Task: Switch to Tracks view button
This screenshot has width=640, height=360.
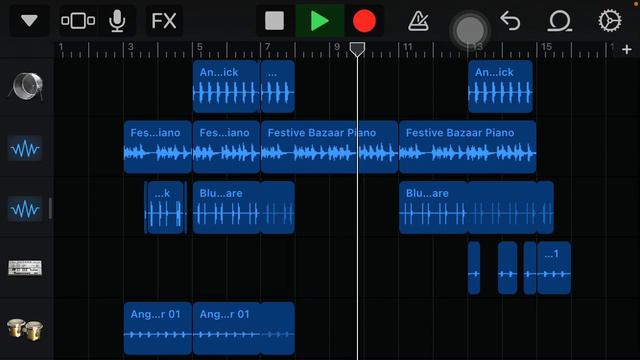Action: click(78, 20)
